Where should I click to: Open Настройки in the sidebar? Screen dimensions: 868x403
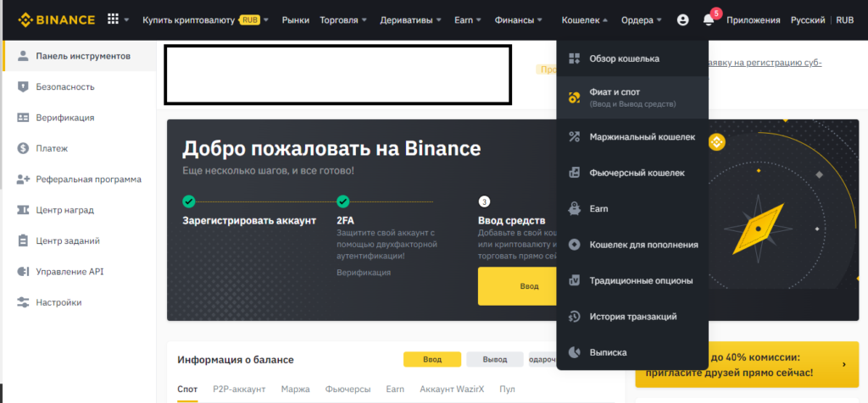(58, 302)
